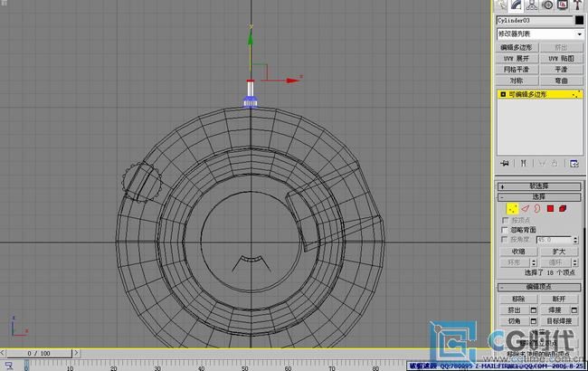Switch to the Modify panel tab
This screenshot has width=588, height=371.
(x=517, y=5)
